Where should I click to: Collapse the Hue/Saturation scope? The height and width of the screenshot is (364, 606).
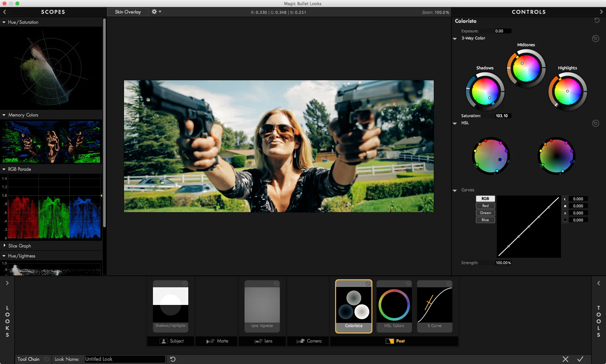pos(4,22)
